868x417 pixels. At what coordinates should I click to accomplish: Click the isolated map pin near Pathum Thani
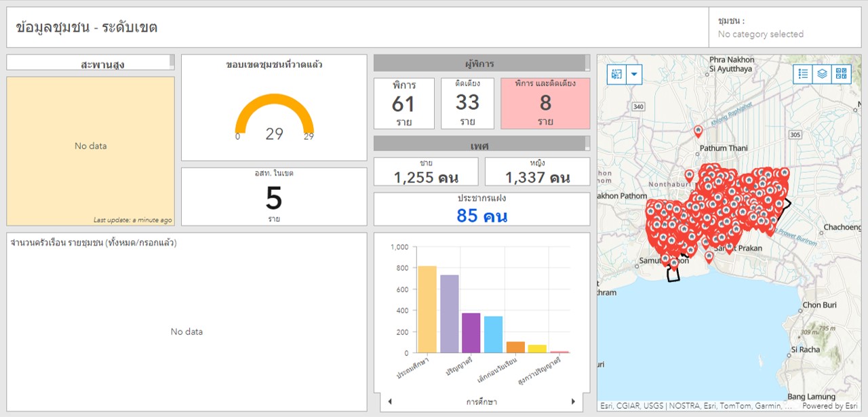click(698, 131)
